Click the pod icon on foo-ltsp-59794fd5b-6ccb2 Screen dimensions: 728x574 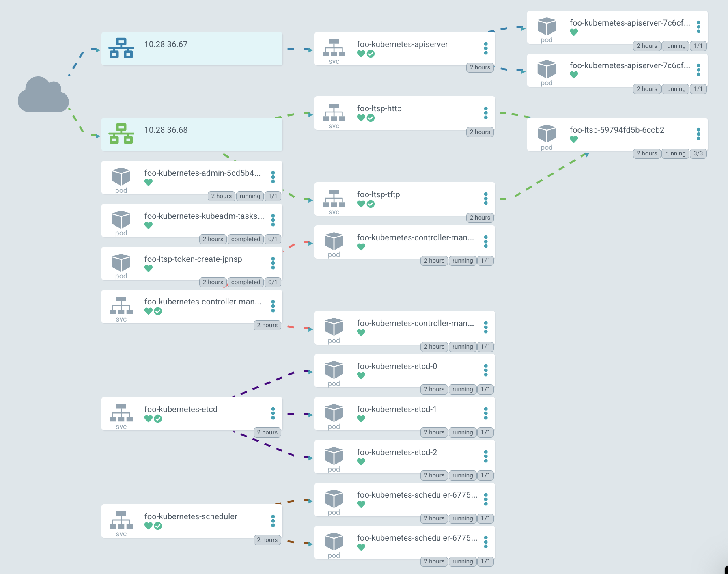click(x=546, y=134)
